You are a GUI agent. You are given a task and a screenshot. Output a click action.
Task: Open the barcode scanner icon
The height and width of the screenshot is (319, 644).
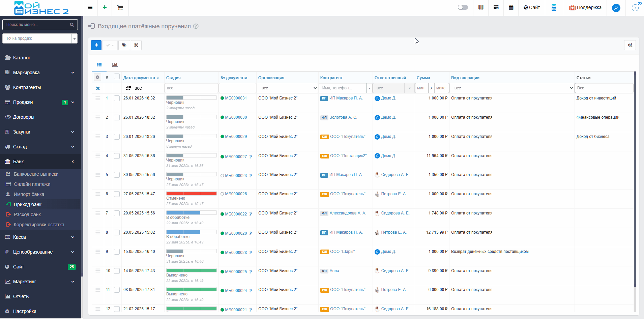pyautogui.click(x=481, y=7)
